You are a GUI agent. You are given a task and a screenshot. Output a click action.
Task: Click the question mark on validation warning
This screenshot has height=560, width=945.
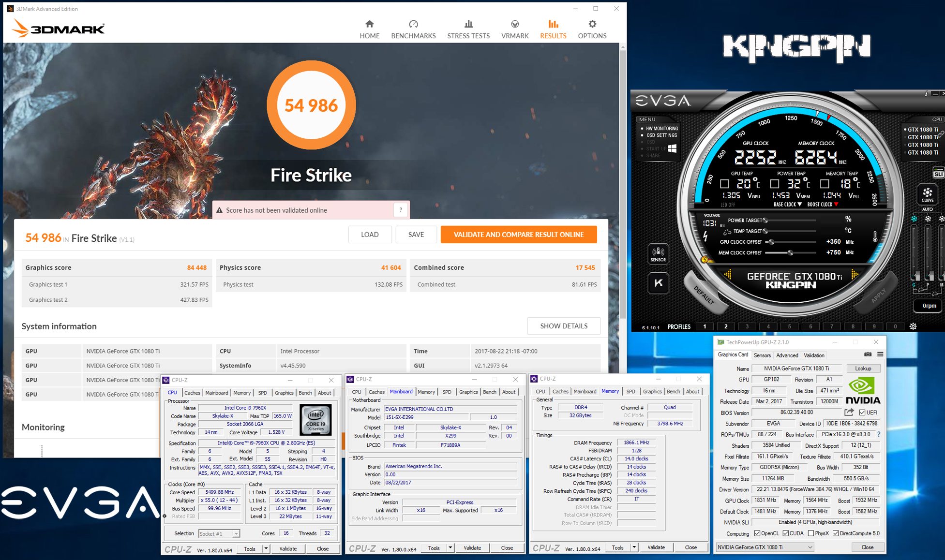pyautogui.click(x=401, y=210)
